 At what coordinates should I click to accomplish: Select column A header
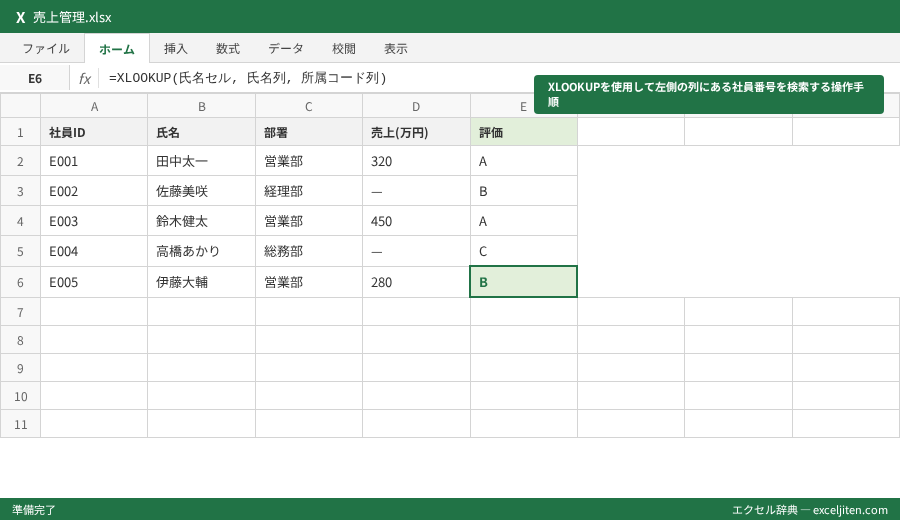click(94, 106)
